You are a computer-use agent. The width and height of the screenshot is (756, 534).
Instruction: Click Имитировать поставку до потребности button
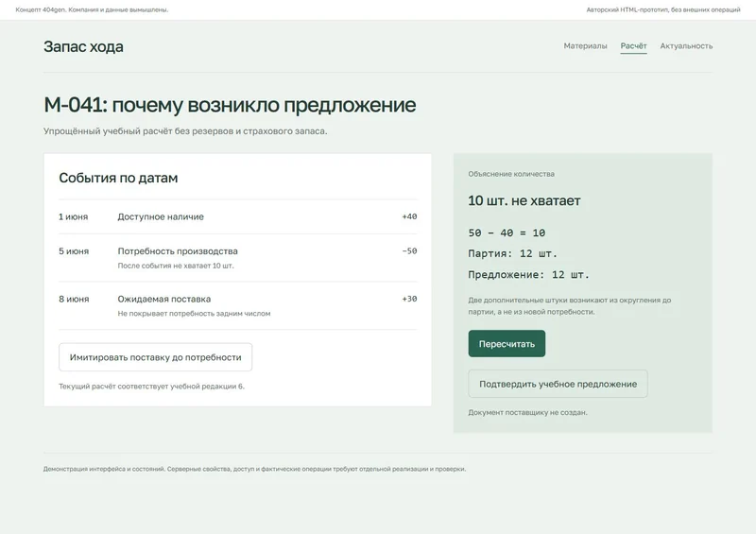[x=155, y=357]
